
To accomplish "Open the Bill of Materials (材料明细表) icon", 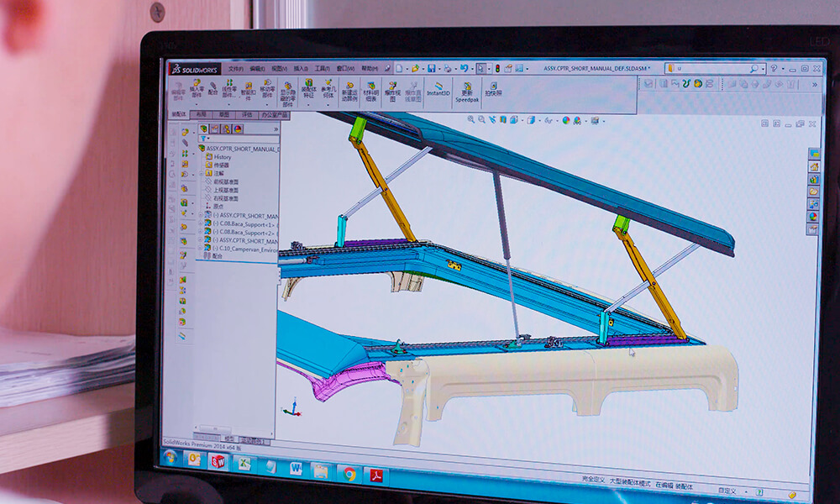I will coord(370,85).
